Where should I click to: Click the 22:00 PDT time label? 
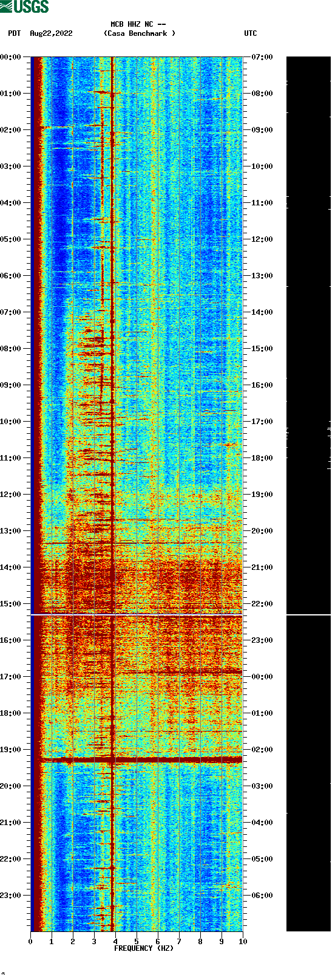[11, 859]
